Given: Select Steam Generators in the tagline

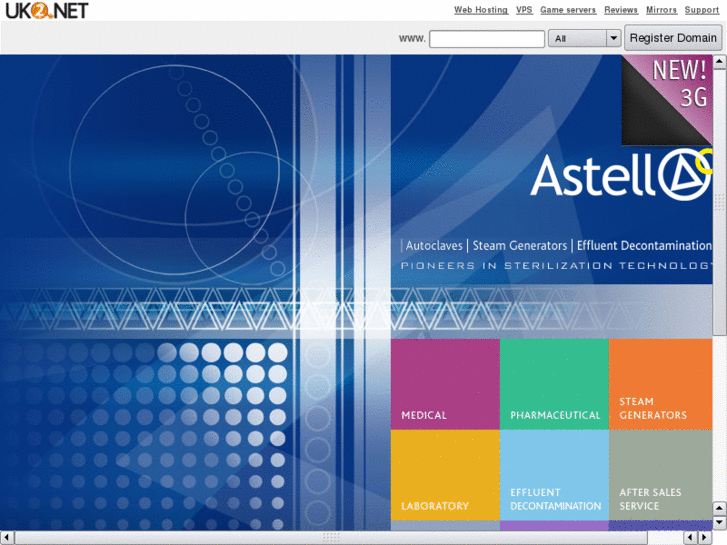Looking at the screenshot, I should point(519,245).
